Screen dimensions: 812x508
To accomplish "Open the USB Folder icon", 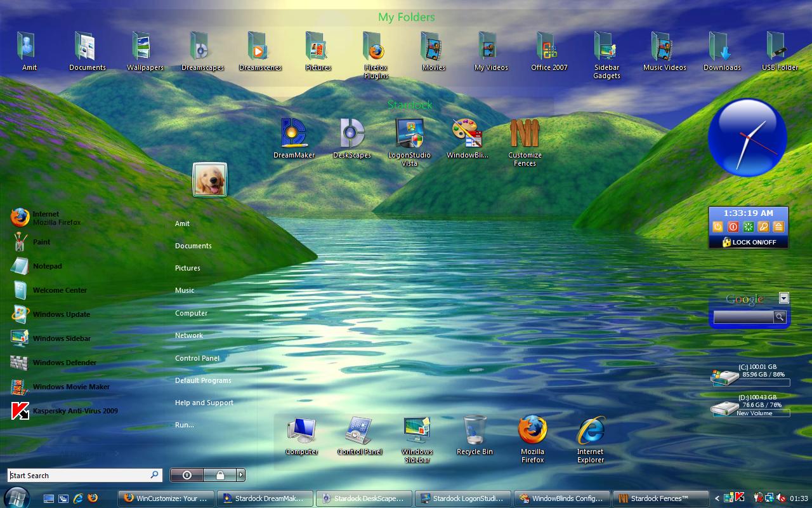I will click(x=780, y=51).
